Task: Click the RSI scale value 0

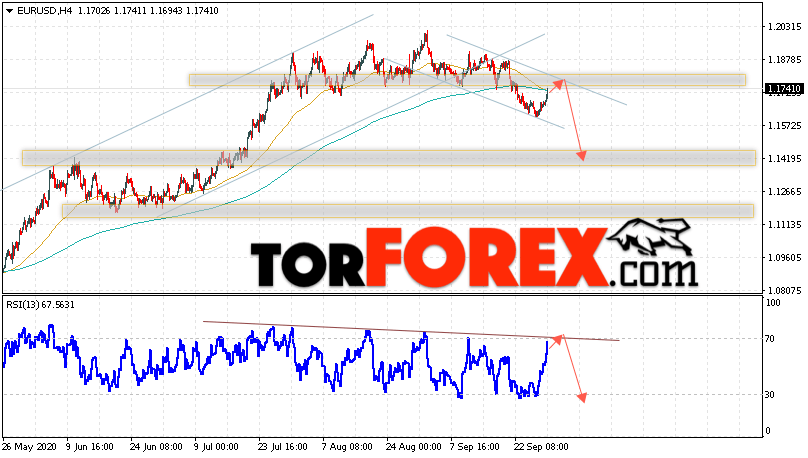Action: tap(768, 431)
